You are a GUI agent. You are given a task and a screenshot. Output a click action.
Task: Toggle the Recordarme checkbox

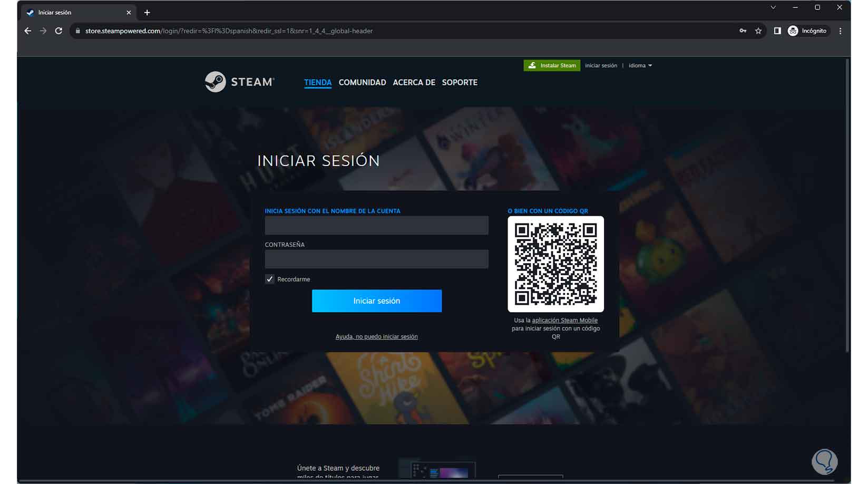[x=270, y=279]
